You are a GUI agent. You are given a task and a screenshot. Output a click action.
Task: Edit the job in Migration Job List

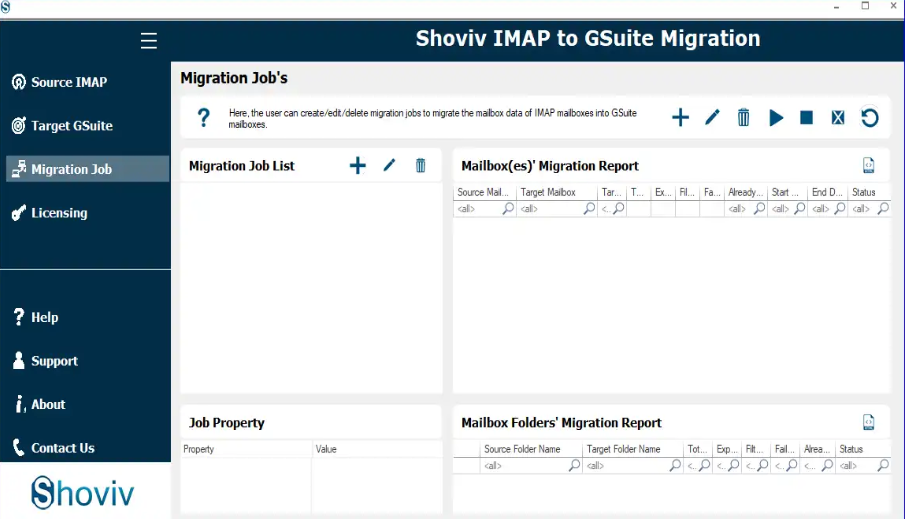point(390,166)
